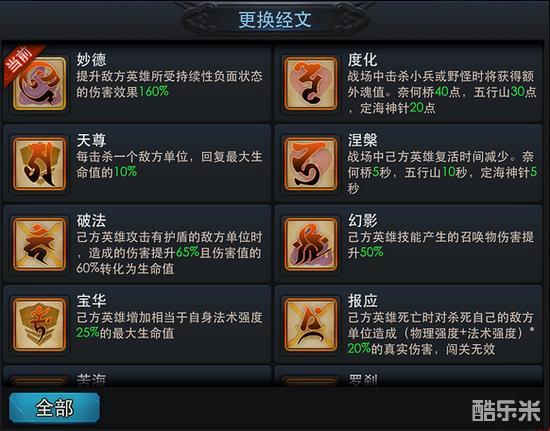Pick the 幻影 scripture icon
The image size is (550, 431).
tap(311, 244)
